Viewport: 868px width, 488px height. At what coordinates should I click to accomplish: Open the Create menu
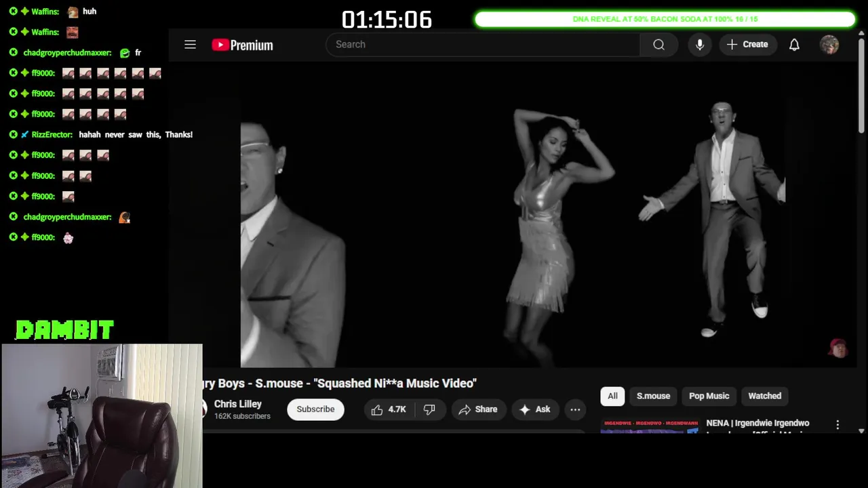pyautogui.click(x=747, y=45)
